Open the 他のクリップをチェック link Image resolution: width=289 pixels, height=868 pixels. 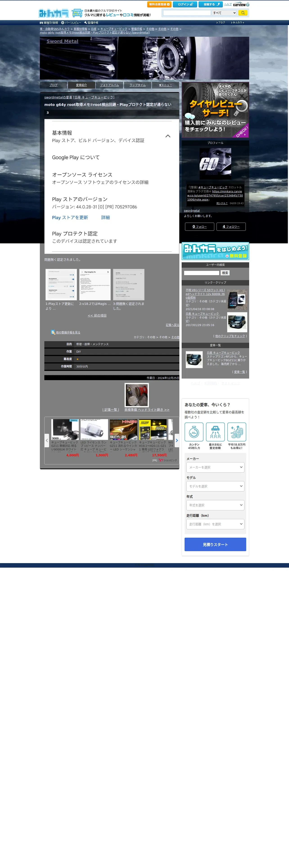pyautogui.click(x=230, y=336)
